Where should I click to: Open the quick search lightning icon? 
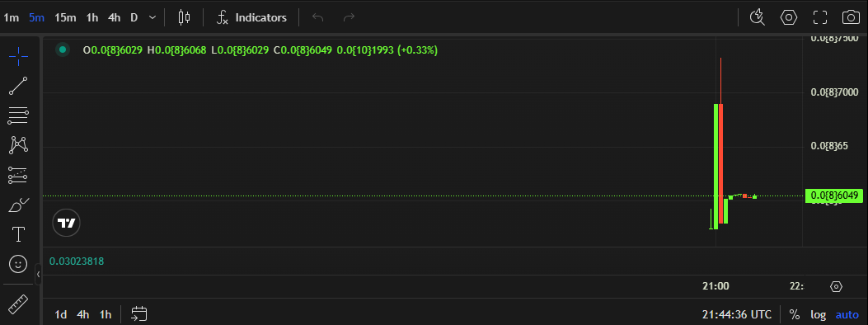(758, 17)
